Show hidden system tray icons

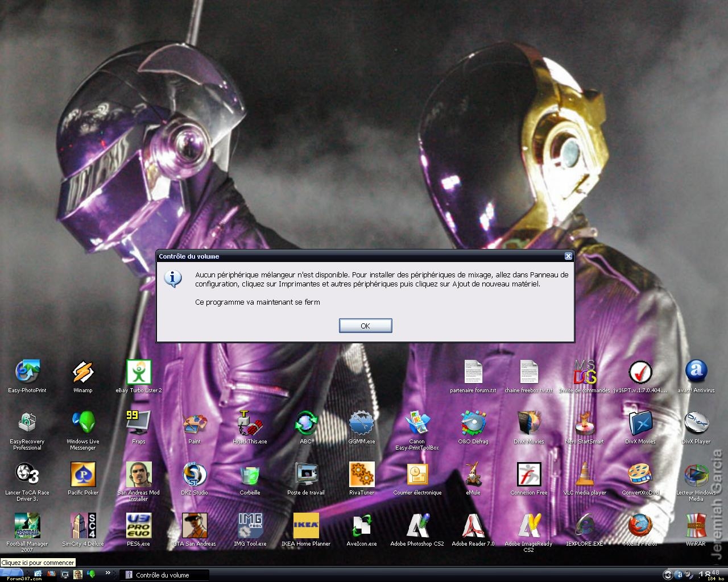(x=668, y=575)
